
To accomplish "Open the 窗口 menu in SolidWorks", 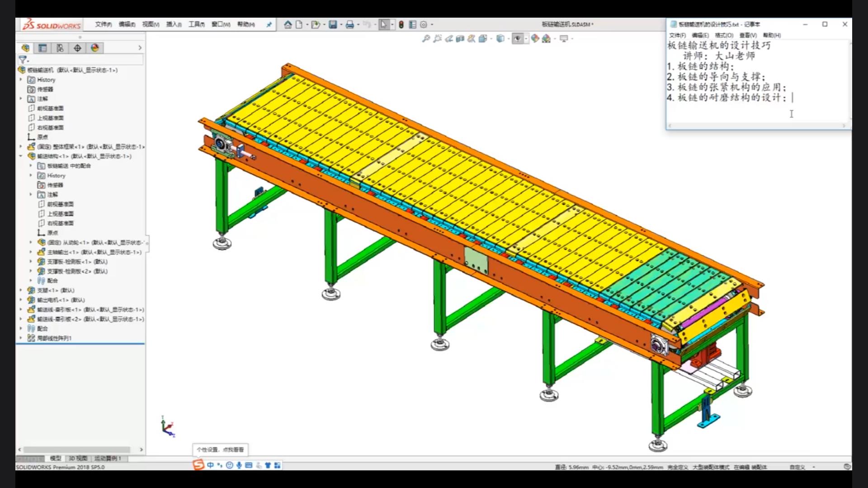I will pos(221,24).
